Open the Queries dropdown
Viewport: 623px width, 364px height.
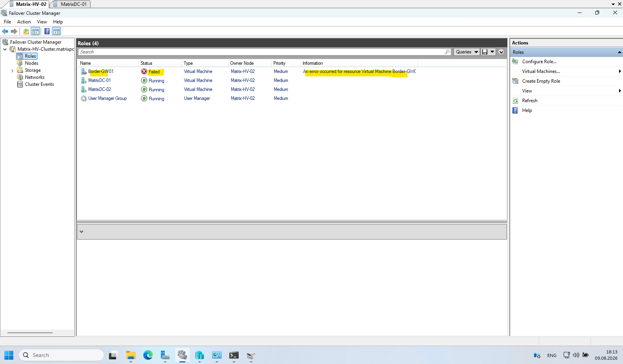pyautogui.click(x=467, y=52)
